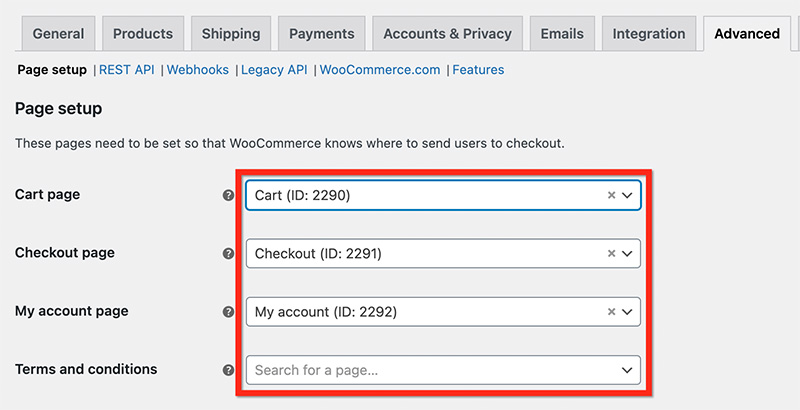This screenshot has width=800, height=410.
Task: Open the REST API section link
Action: [x=127, y=70]
